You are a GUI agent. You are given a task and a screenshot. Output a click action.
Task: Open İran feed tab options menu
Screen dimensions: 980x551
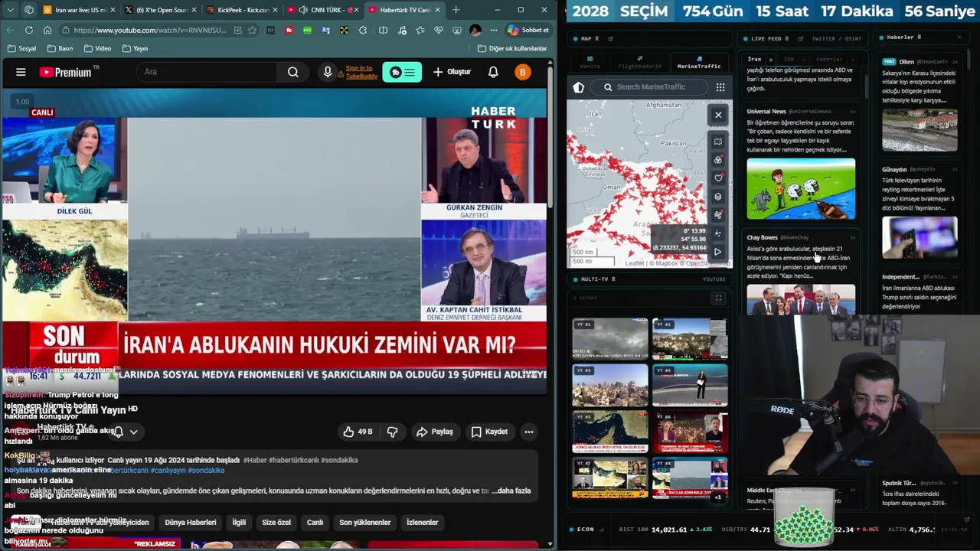pyautogui.click(x=771, y=59)
